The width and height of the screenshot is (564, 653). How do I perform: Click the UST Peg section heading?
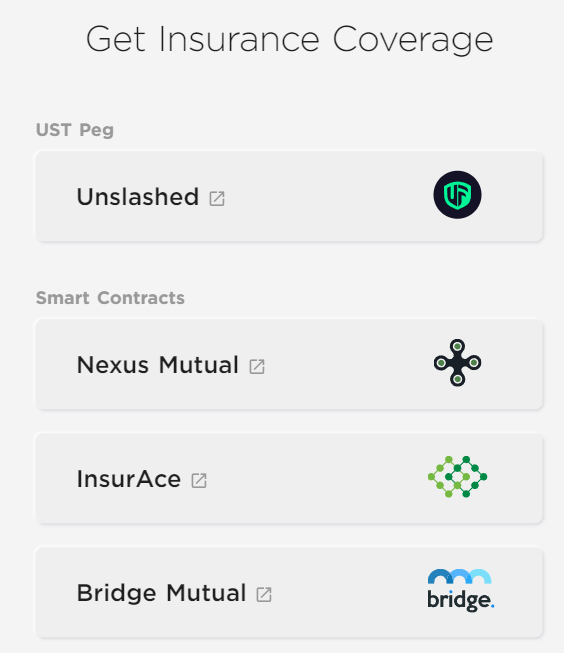pos(75,130)
